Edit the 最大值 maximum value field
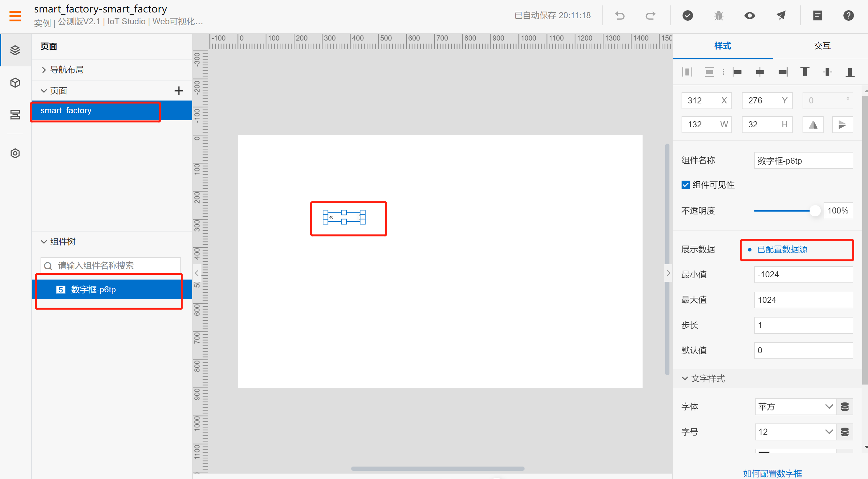 803,300
